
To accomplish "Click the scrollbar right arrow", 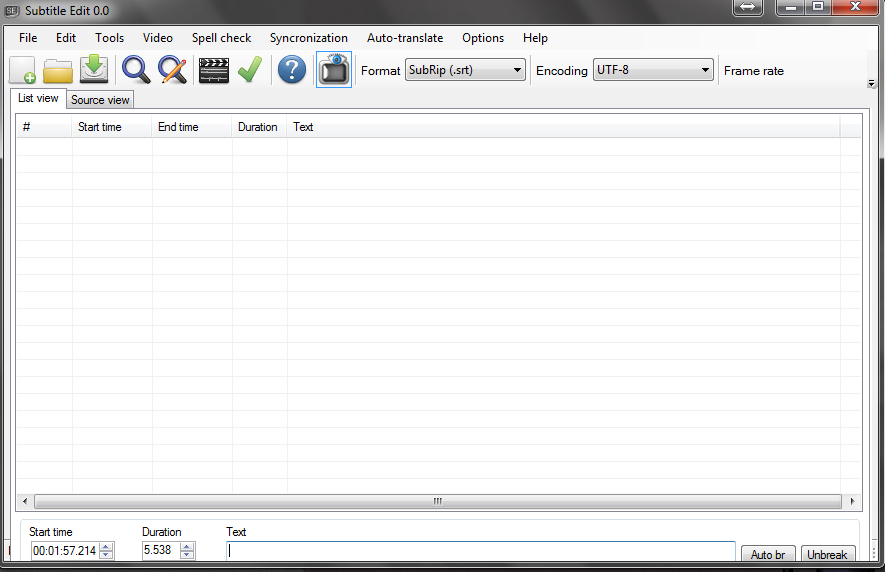I will 852,501.
